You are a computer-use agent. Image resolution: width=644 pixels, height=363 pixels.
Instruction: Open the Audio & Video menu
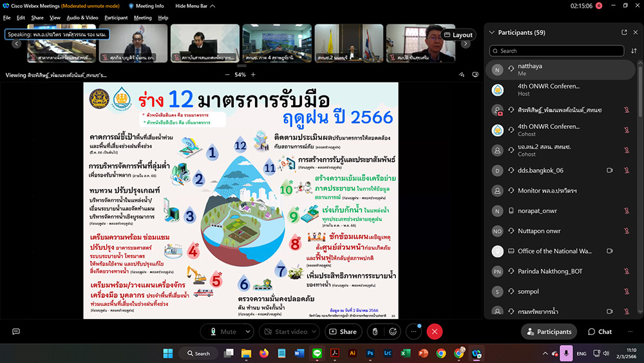(82, 17)
